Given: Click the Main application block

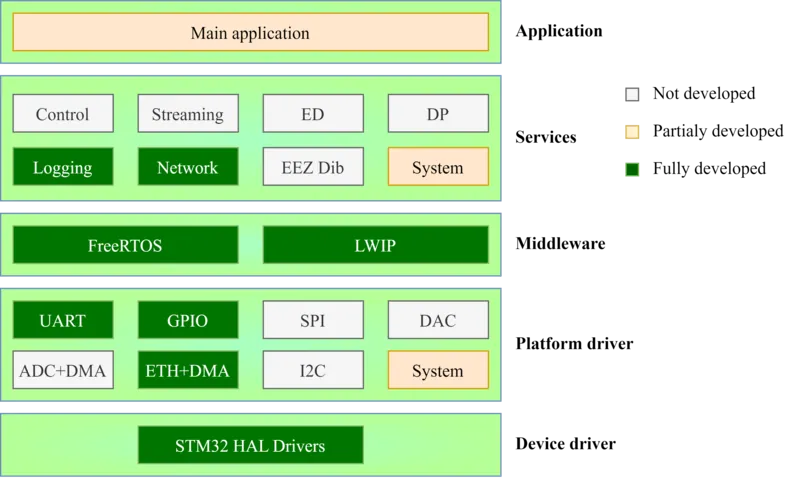Looking at the screenshot, I should [x=250, y=32].
